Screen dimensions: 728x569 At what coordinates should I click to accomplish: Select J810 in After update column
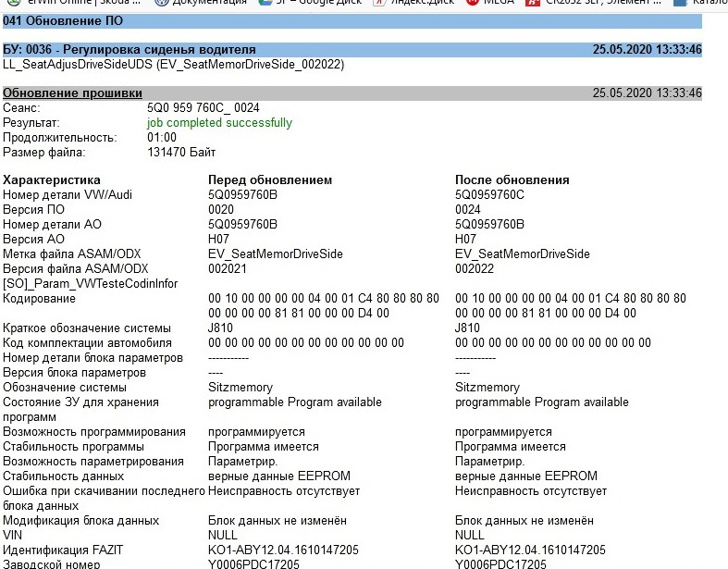coord(467,328)
